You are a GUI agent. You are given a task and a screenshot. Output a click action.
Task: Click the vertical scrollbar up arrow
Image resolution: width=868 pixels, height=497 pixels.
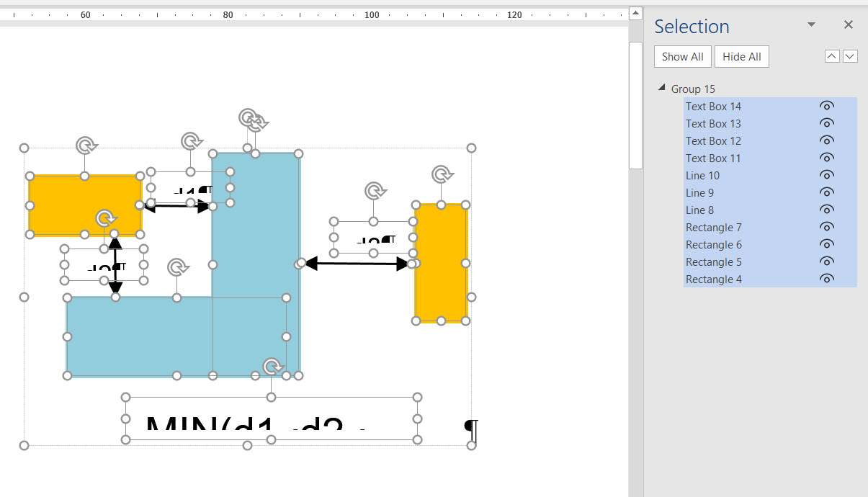click(635, 13)
